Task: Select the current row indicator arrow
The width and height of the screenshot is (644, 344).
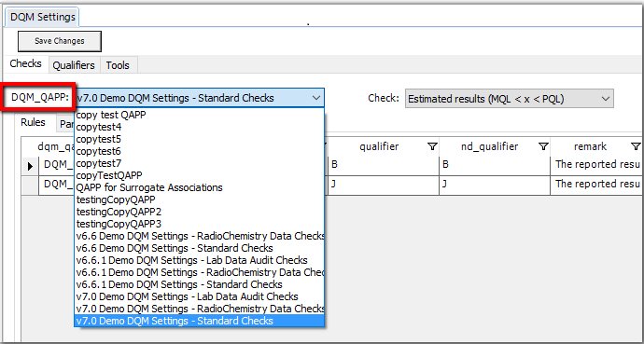Action: tap(31, 166)
